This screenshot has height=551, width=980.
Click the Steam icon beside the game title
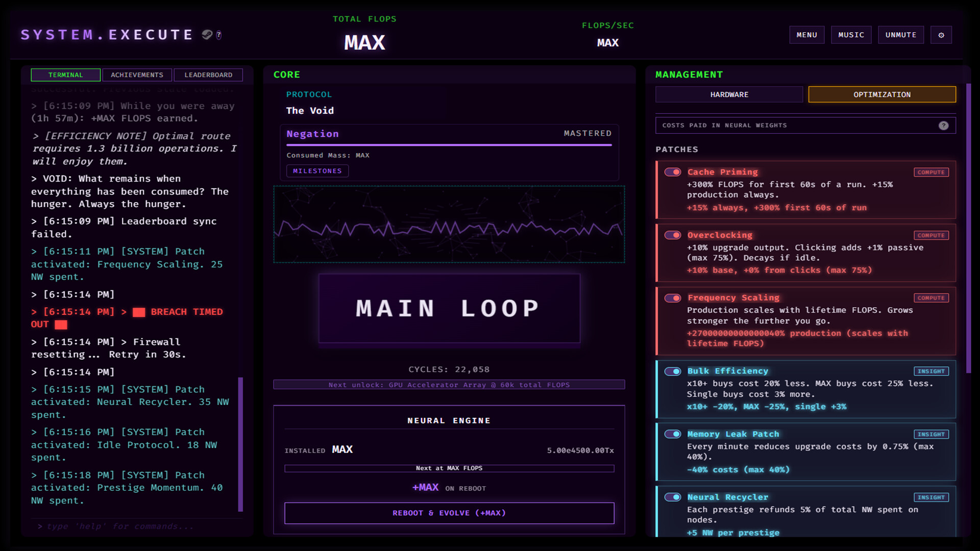(206, 35)
